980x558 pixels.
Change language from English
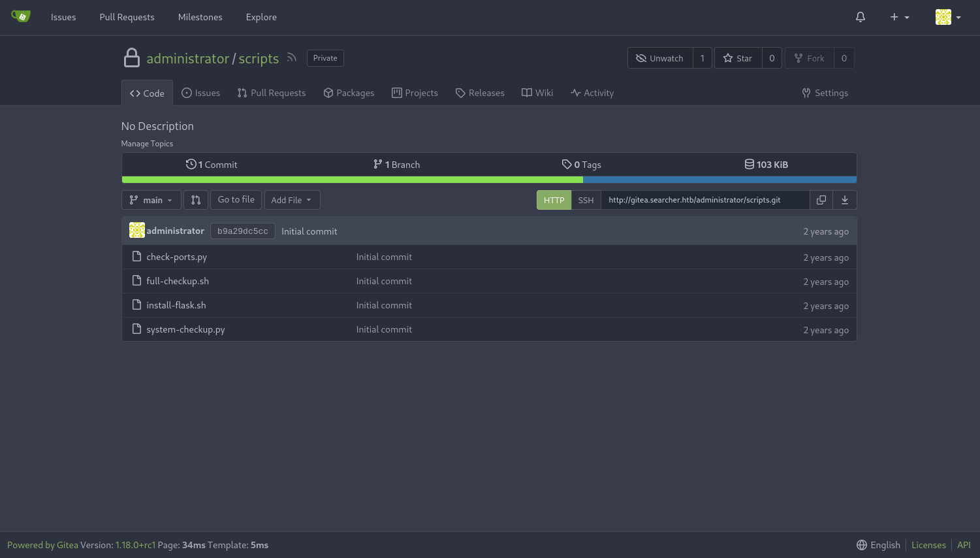coord(878,545)
